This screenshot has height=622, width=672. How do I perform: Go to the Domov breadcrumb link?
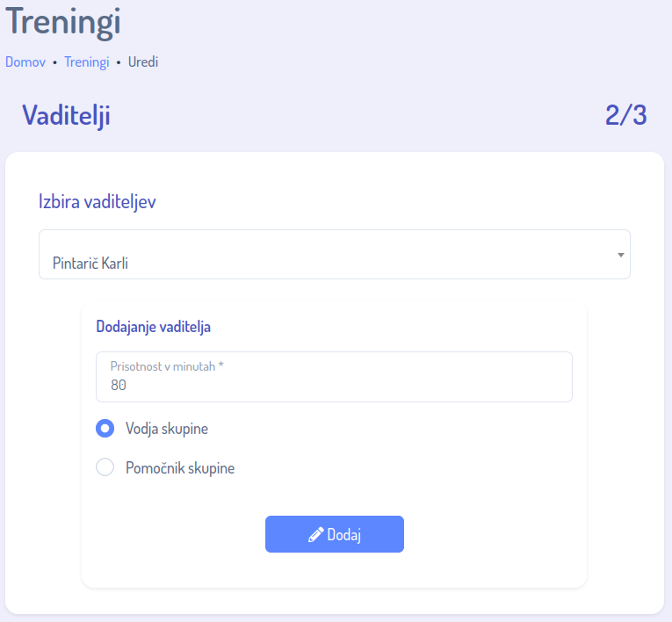coord(25,62)
